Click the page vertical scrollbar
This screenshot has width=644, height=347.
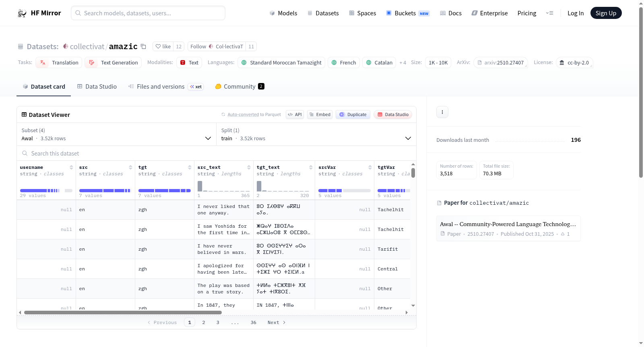coord(641,93)
